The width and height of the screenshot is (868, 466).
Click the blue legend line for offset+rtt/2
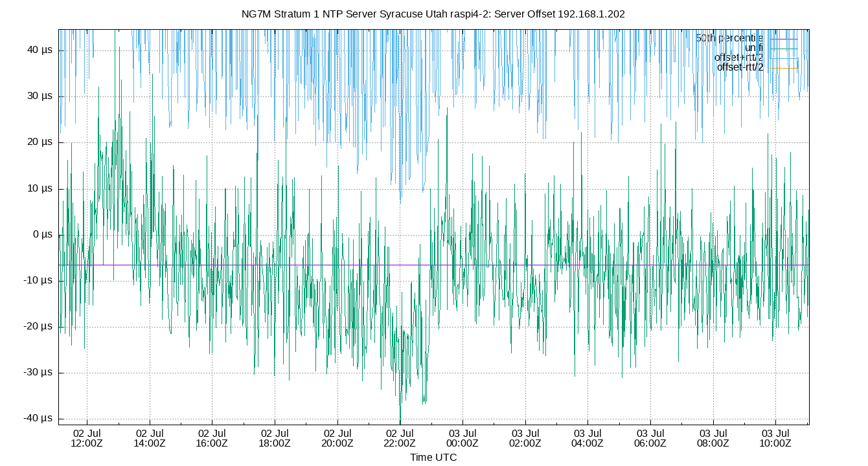783,58
